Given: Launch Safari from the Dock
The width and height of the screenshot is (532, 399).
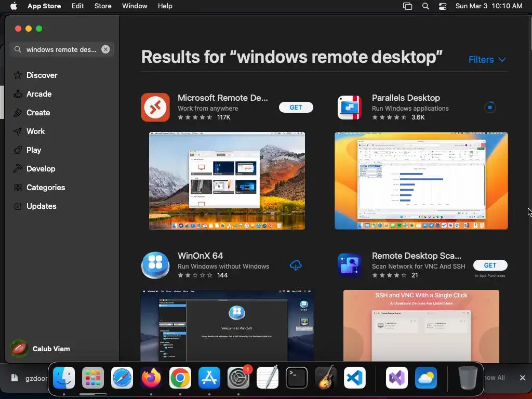Looking at the screenshot, I should [122, 378].
